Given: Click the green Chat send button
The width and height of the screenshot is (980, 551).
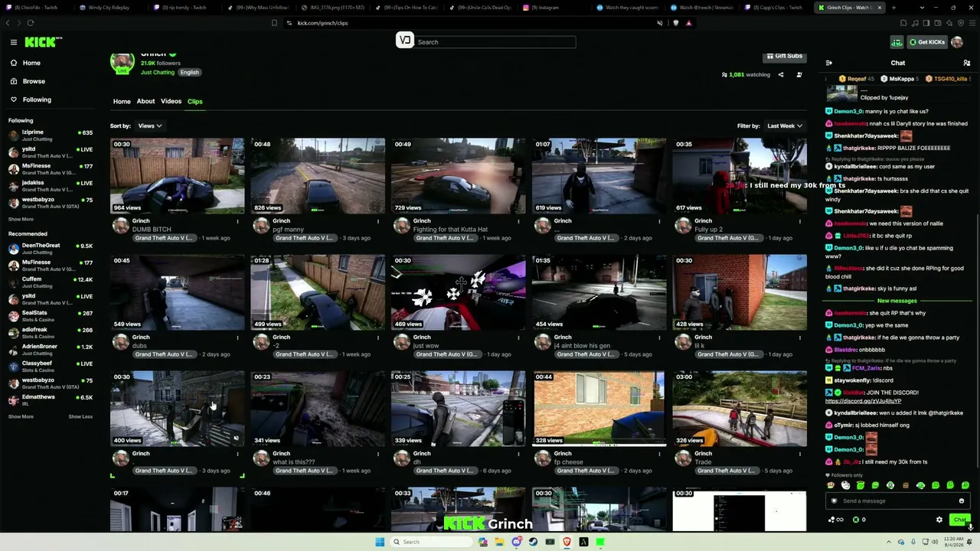Looking at the screenshot, I should (959, 520).
